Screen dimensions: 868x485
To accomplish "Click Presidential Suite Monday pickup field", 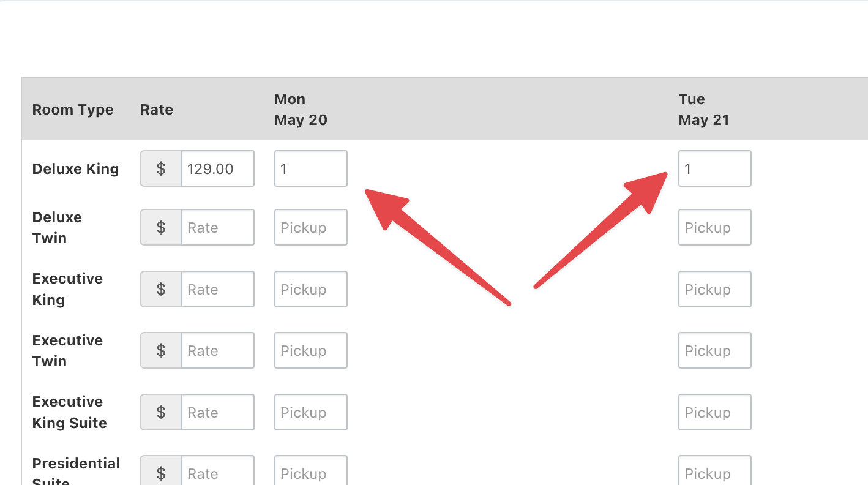I will (x=310, y=473).
